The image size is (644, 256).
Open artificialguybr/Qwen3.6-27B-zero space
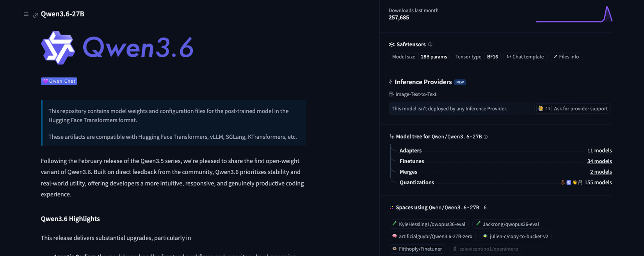[432, 237]
